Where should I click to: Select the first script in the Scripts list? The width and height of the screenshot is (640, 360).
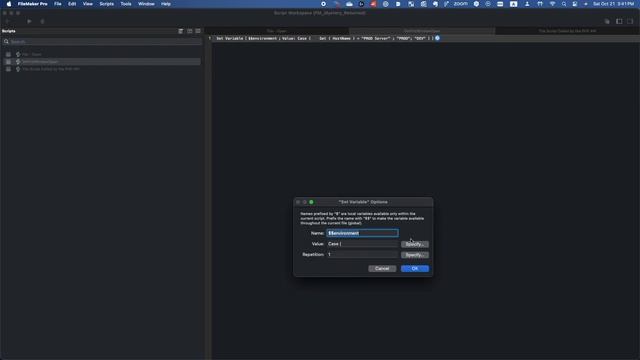pyautogui.click(x=102, y=54)
